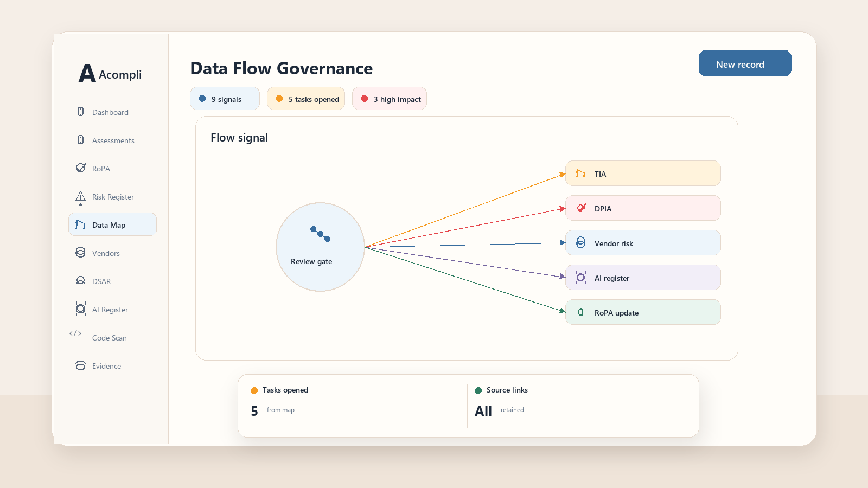Viewport: 868px width, 488px height.
Task: Click the Vendors globe icon
Action: click(x=80, y=253)
